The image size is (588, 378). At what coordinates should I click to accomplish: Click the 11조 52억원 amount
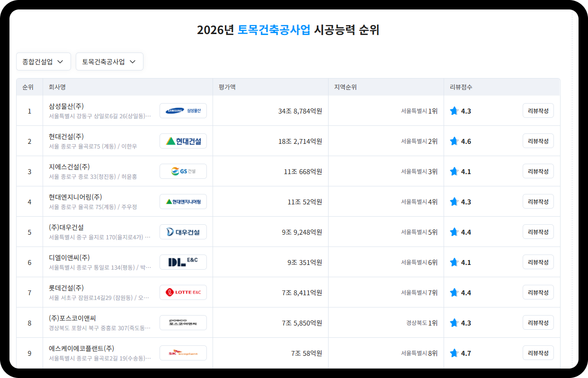(x=305, y=202)
